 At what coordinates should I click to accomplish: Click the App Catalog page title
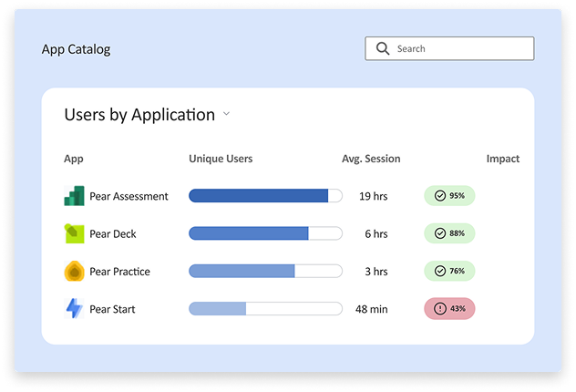pyautogui.click(x=76, y=49)
